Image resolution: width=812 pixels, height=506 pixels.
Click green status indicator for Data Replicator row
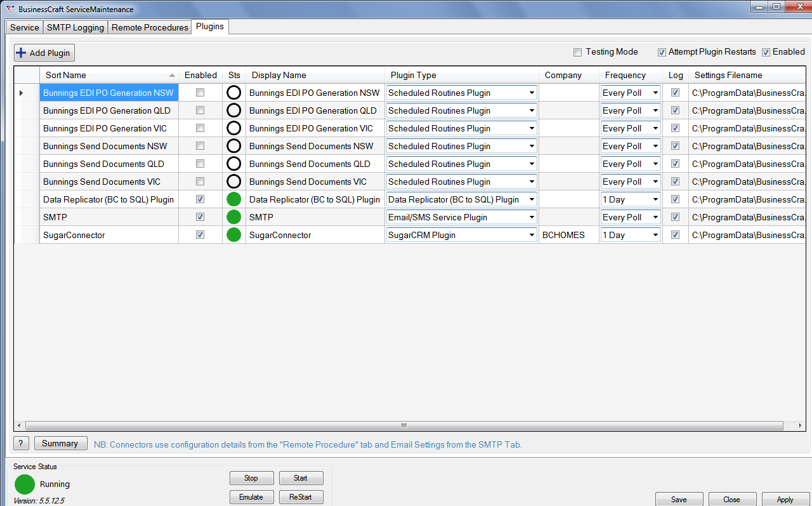[x=234, y=199]
